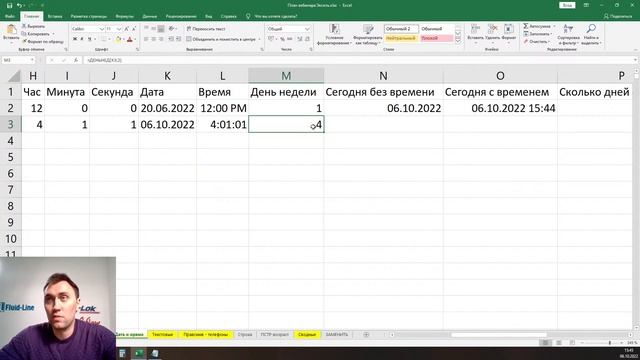The image size is (640, 360).
Task: Copy selection with Копировать
Action: point(36,34)
